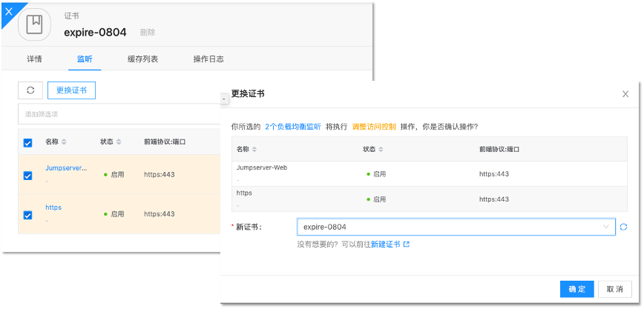Toggle the select-all checkbox in table header
Screen dimensions: 644x309
click(27, 142)
